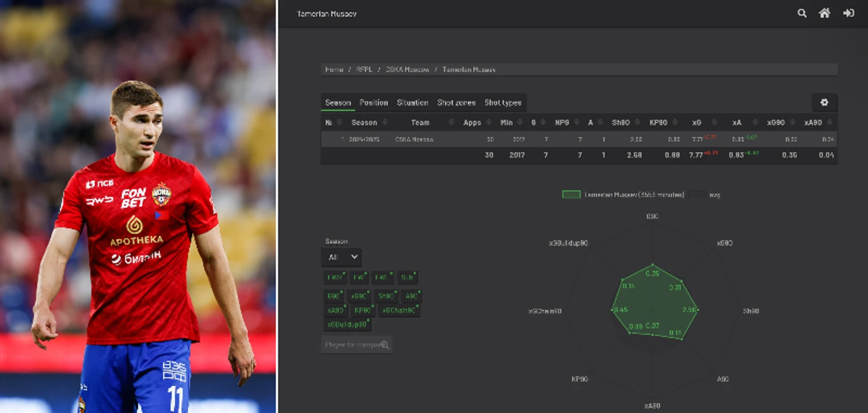The image size is (868, 413).
Task: Open CSKA Moscow team link in table row
Action: (x=414, y=139)
